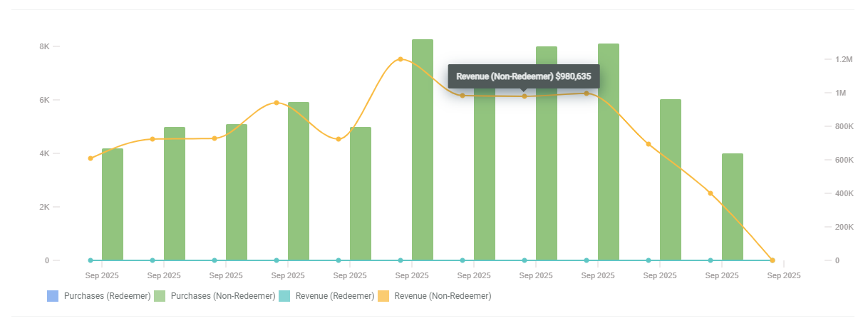Click the yellow line point at zero
This screenshot has height=326, width=868.
[773, 260]
